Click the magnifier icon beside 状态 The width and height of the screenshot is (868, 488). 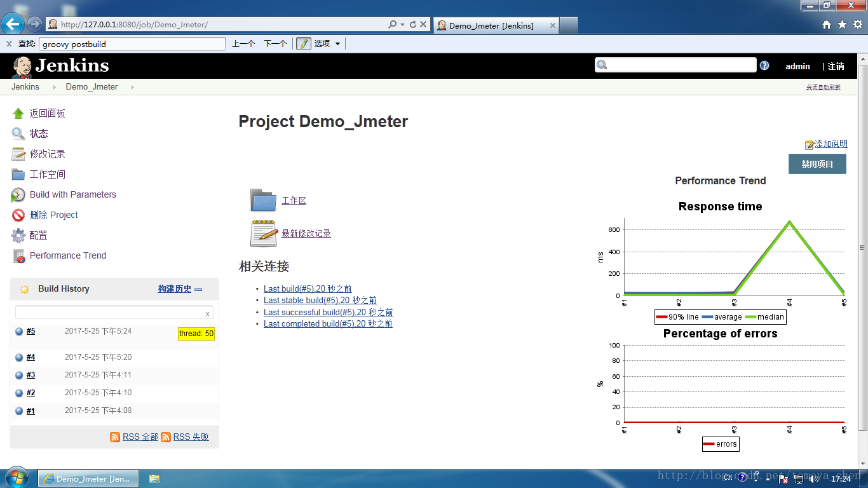[x=18, y=134]
